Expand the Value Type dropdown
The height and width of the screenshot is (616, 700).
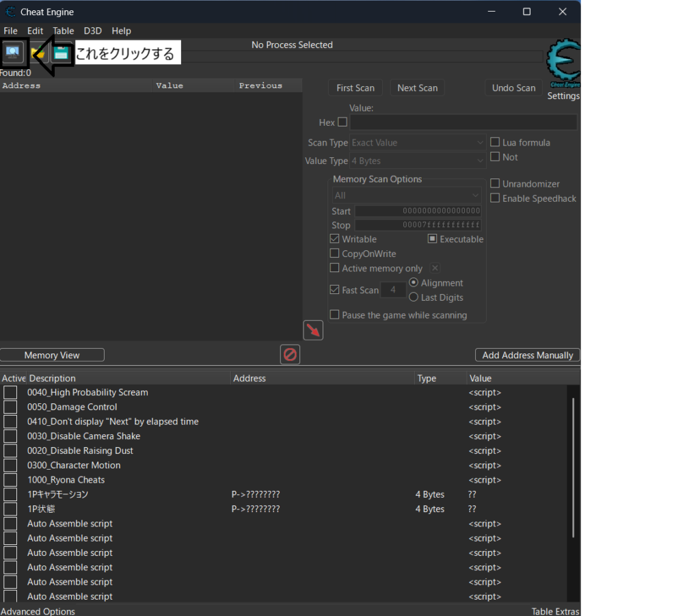[418, 161]
